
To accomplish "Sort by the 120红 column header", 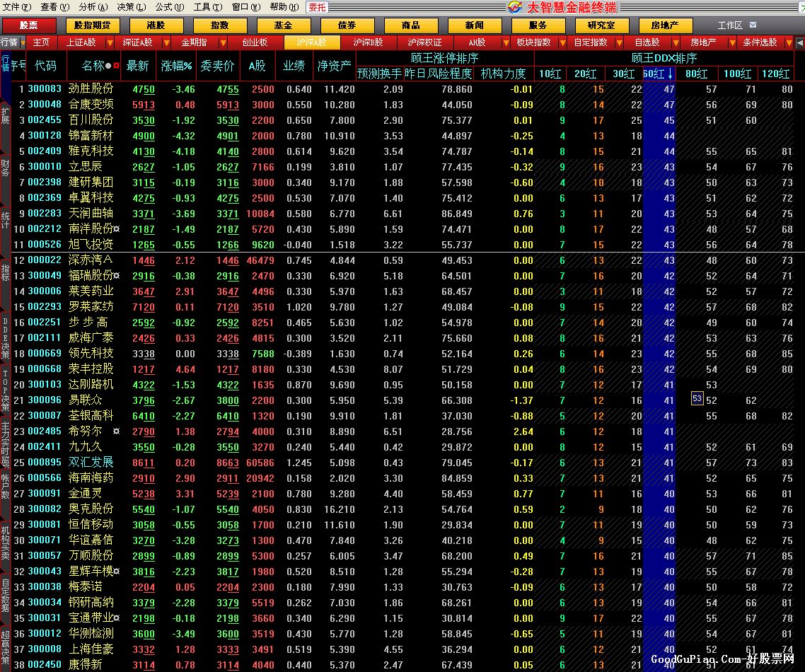I will pyautogui.click(x=775, y=74).
